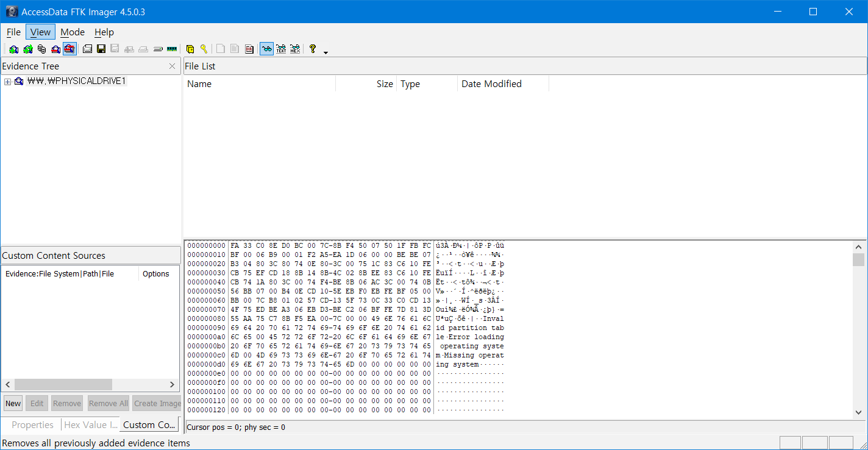868x450 pixels.
Task: Click the yellow question mark Help icon
Action: (313, 49)
